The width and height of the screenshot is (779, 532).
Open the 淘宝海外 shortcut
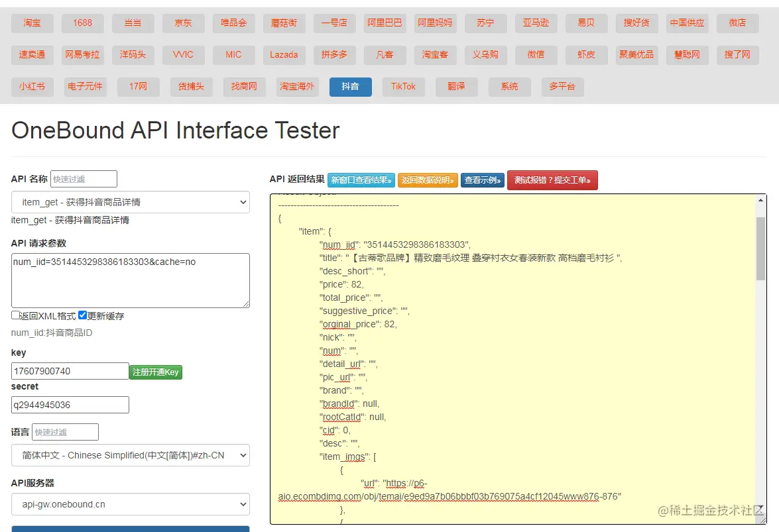(297, 86)
